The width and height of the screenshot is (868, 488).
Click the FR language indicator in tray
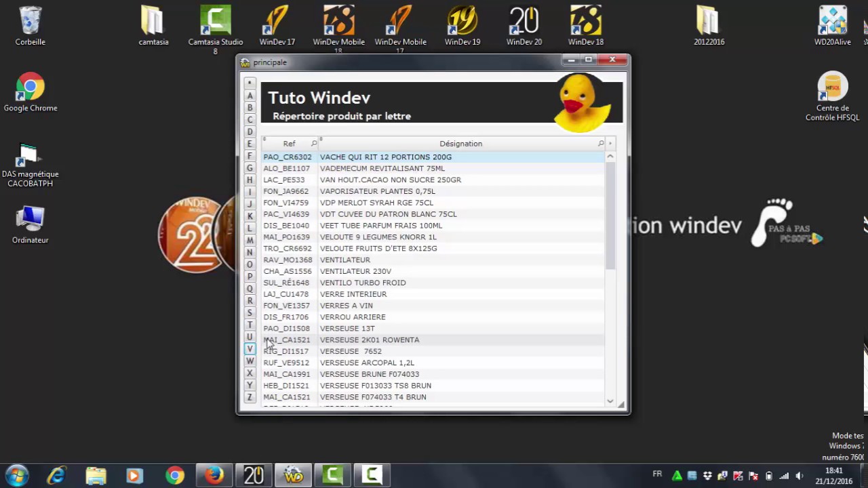[x=657, y=474]
